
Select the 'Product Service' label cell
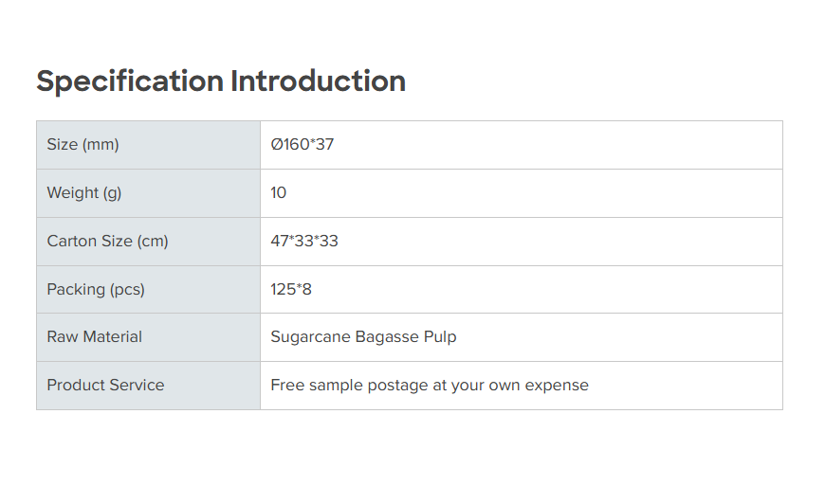pos(105,386)
